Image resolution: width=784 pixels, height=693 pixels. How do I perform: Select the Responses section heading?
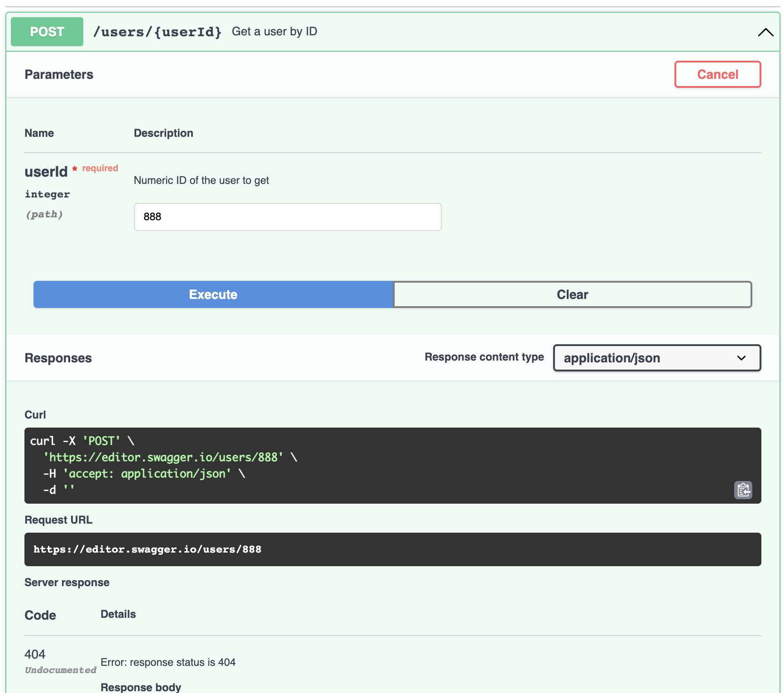[x=58, y=358]
